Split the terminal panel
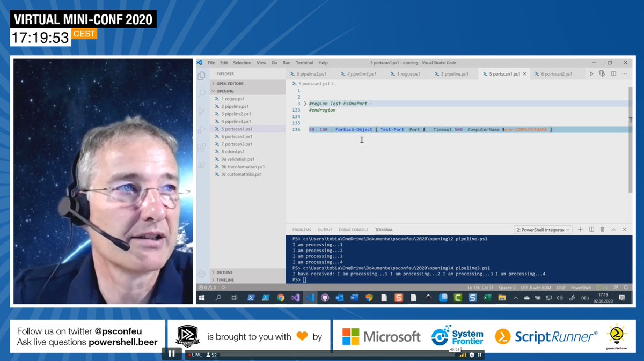Image resolution: width=644 pixels, height=361 pixels. (591, 230)
